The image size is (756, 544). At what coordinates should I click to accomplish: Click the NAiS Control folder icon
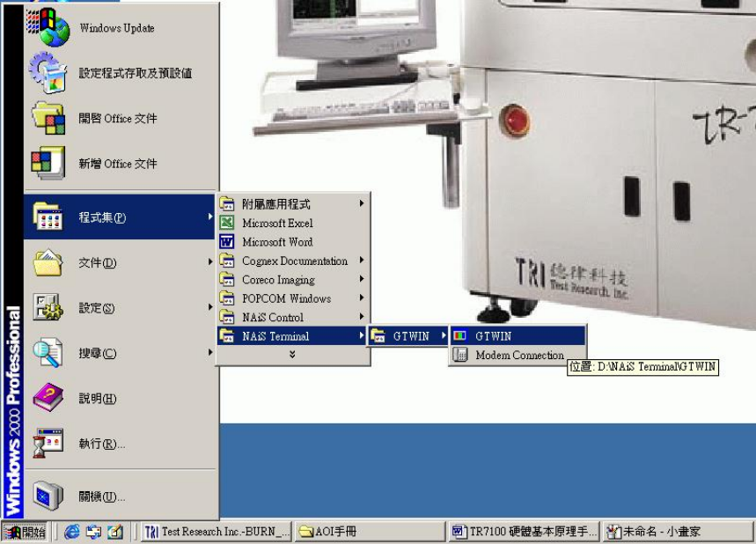[226, 316]
